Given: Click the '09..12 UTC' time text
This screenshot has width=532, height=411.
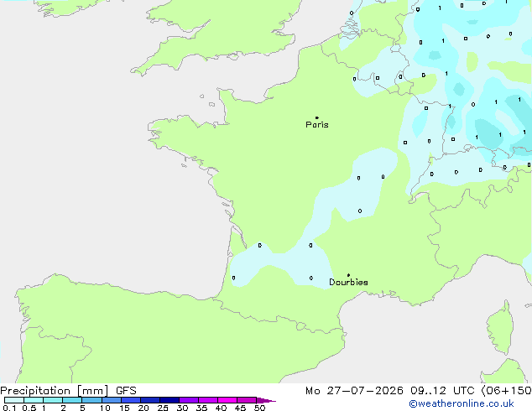Looking at the screenshot, I should click(x=442, y=391).
